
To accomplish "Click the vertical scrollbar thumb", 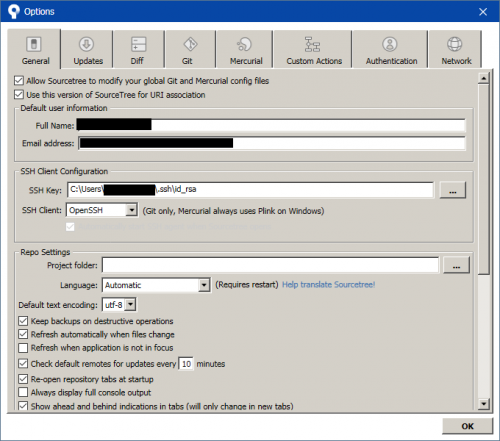I will click(x=483, y=179).
